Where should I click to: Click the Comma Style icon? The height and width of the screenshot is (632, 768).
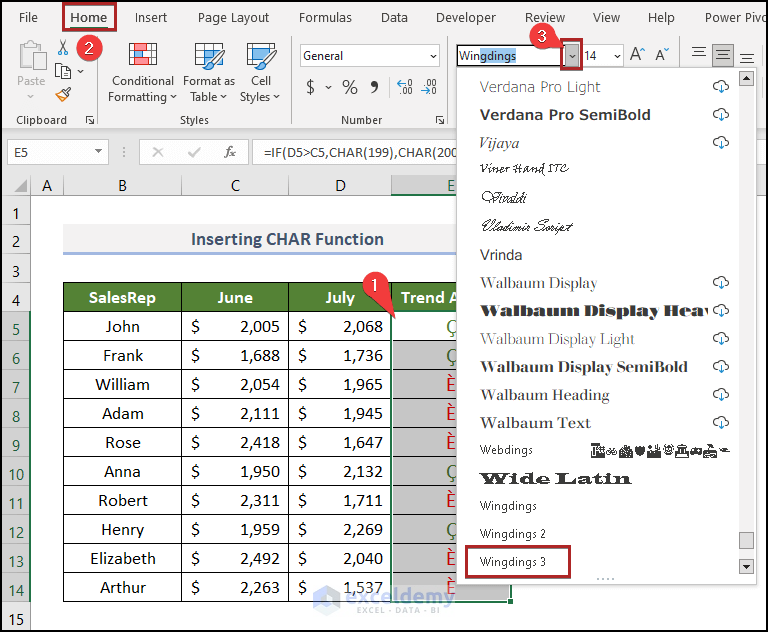click(x=374, y=88)
